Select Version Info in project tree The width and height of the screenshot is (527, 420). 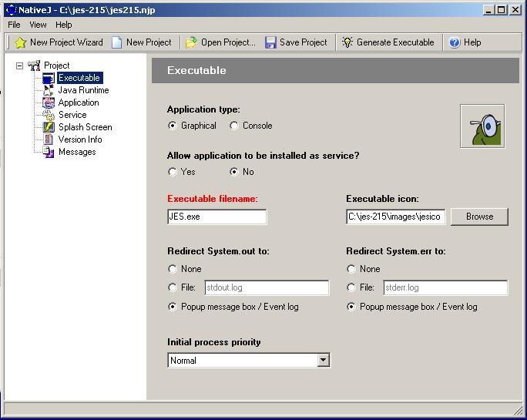80,139
